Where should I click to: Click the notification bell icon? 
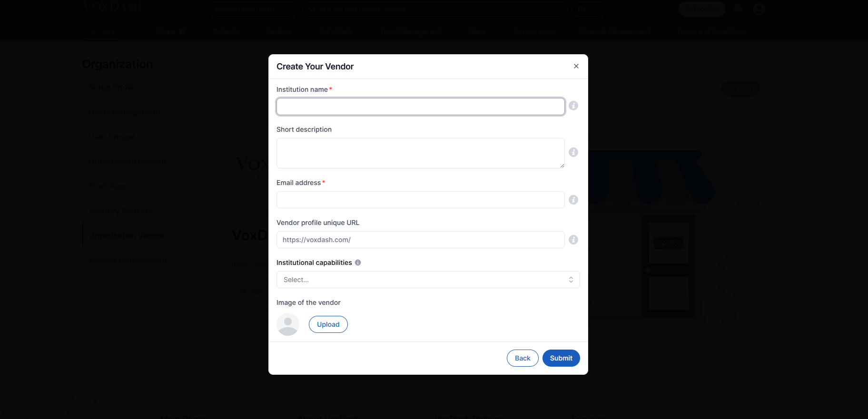[739, 9]
